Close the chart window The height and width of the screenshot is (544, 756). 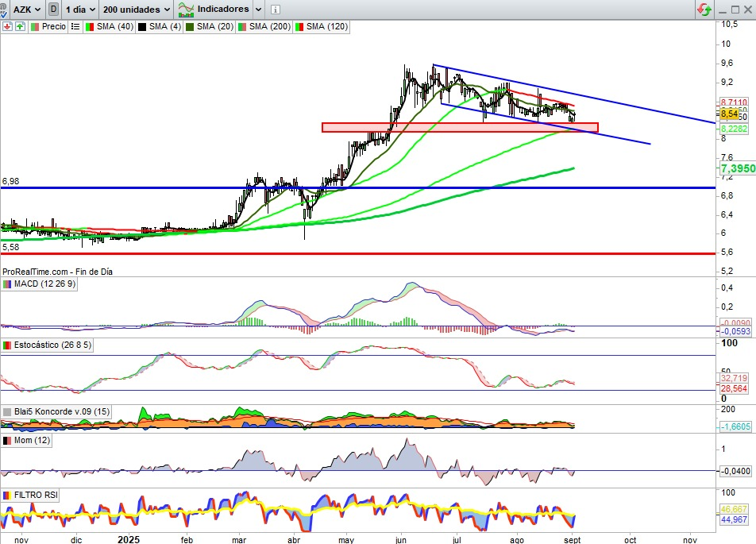(748, 10)
